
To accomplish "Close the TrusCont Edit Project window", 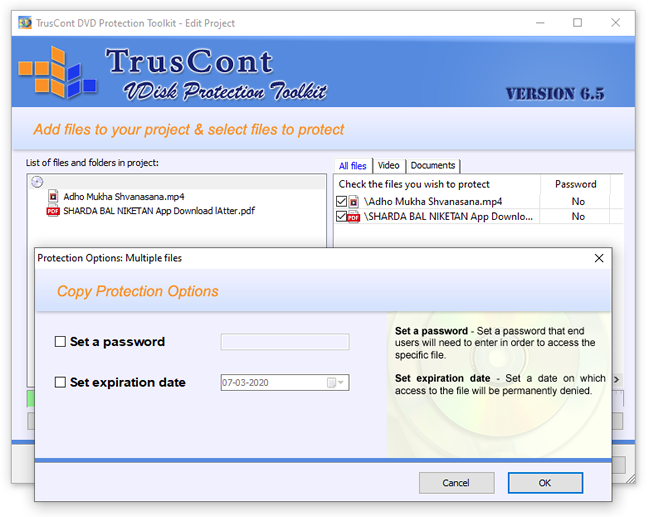I will point(615,23).
